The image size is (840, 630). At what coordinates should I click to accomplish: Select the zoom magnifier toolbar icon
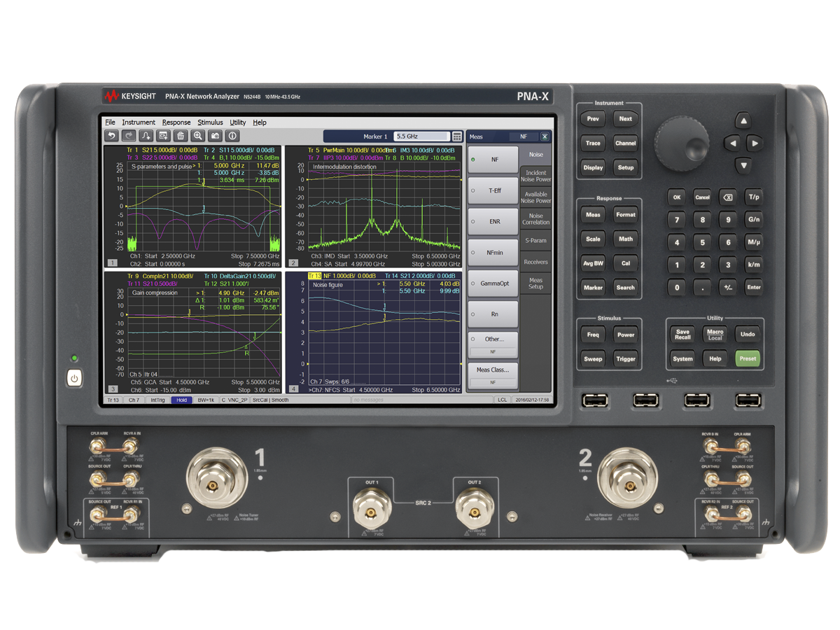[x=198, y=136]
